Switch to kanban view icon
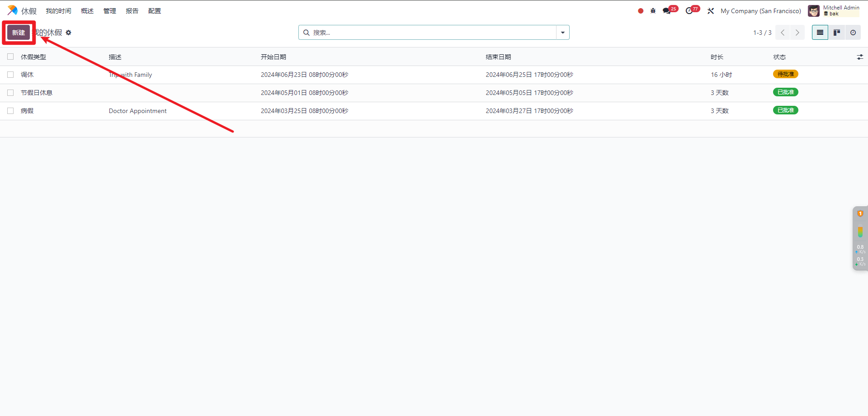Image resolution: width=868 pixels, height=416 pixels. pyautogui.click(x=836, y=33)
